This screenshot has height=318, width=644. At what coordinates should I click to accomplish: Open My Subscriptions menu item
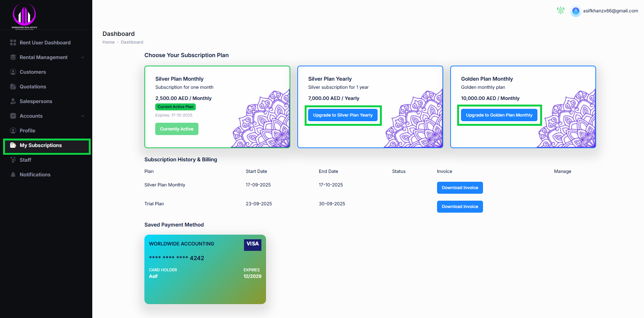41,145
